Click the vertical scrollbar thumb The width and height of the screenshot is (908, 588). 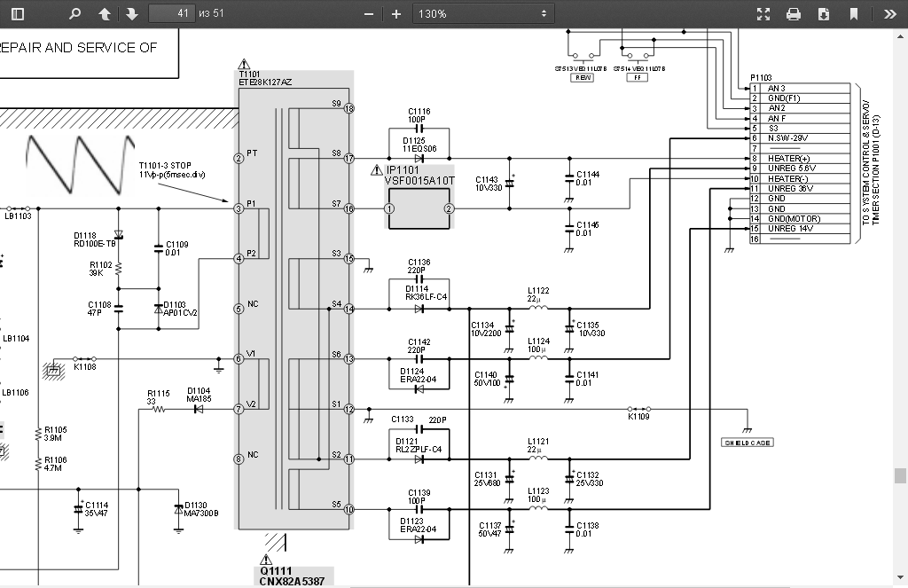click(x=901, y=474)
